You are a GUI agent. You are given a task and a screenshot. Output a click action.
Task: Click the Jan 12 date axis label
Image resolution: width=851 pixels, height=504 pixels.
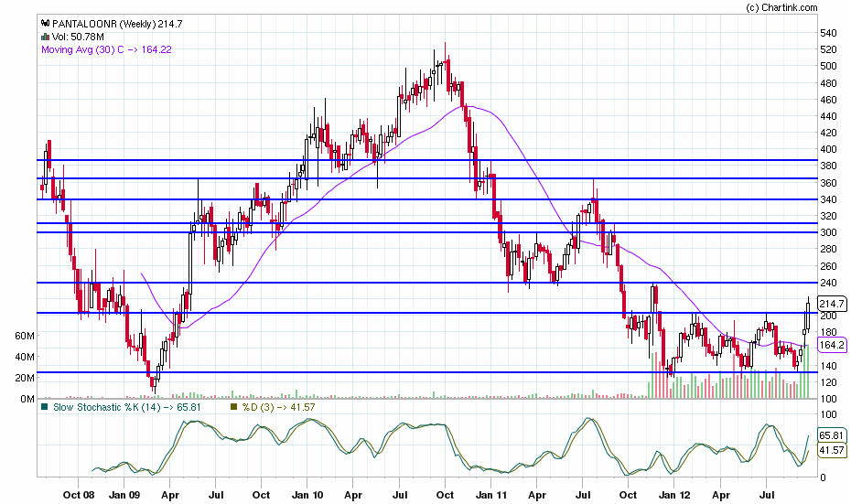[x=674, y=495]
